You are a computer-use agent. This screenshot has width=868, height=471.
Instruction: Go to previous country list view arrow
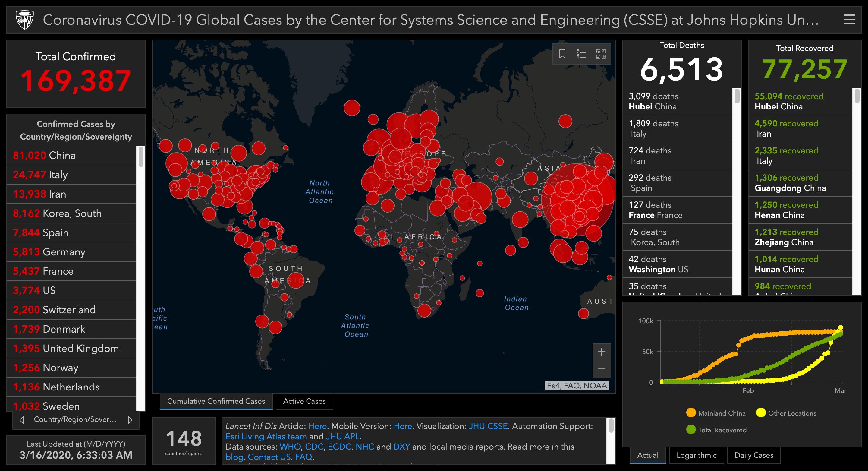click(x=22, y=420)
